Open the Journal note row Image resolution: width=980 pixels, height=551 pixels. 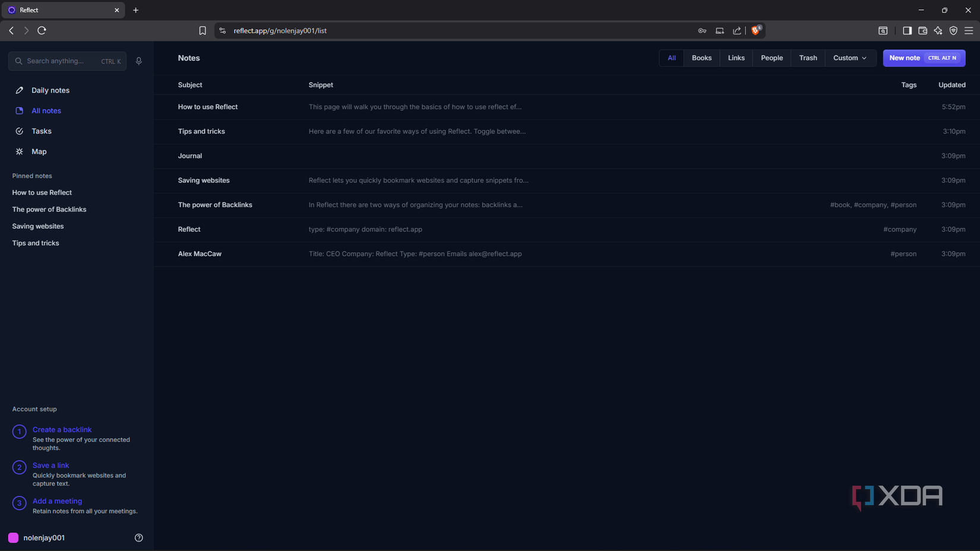coord(567,156)
